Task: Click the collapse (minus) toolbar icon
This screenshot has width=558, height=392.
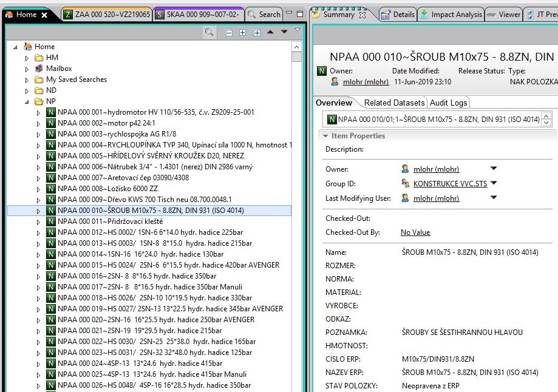Action: (x=229, y=33)
